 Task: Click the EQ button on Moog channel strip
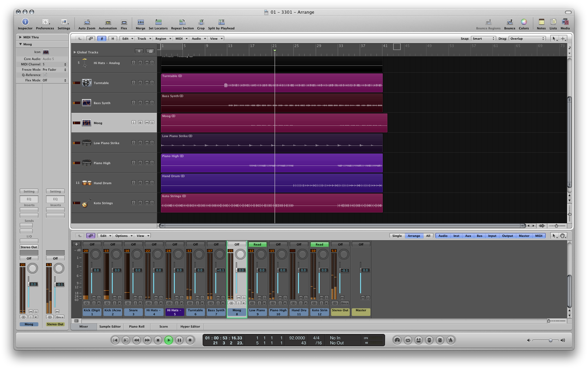click(x=29, y=199)
